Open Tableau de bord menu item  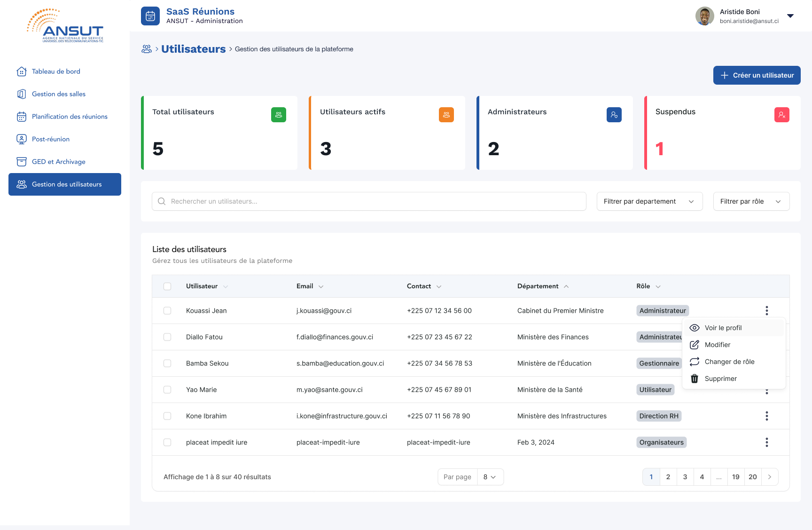click(65, 71)
